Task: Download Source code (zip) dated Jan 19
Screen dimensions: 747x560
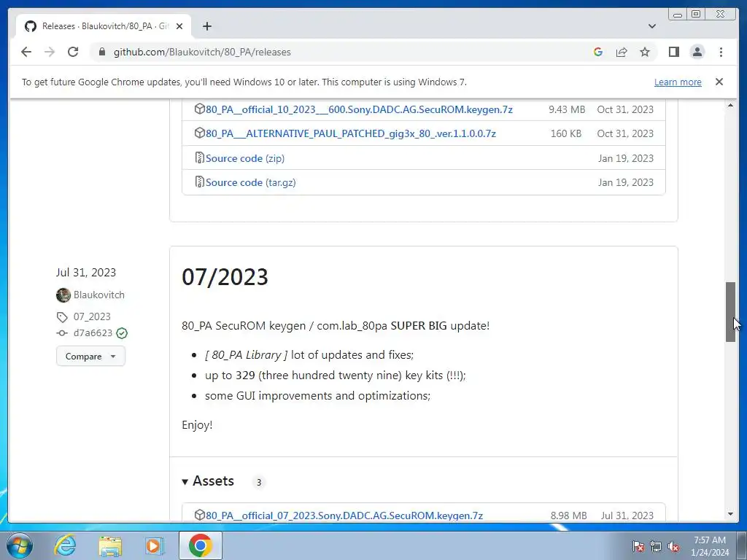Action: pos(245,158)
